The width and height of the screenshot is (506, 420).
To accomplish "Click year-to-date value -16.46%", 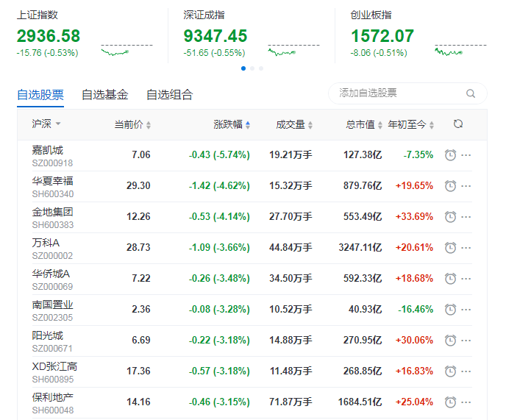I will [416, 309].
